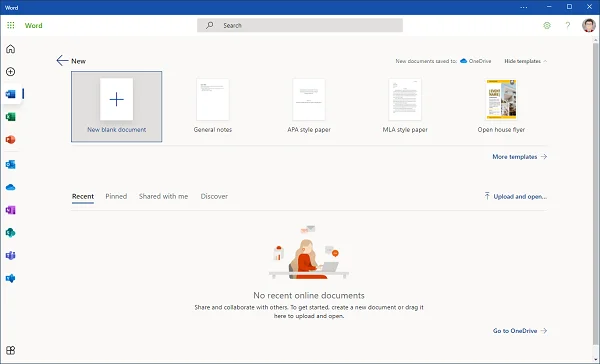Click OneDrive save location link
The image size is (600, 364).
pyautogui.click(x=476, y=61)
